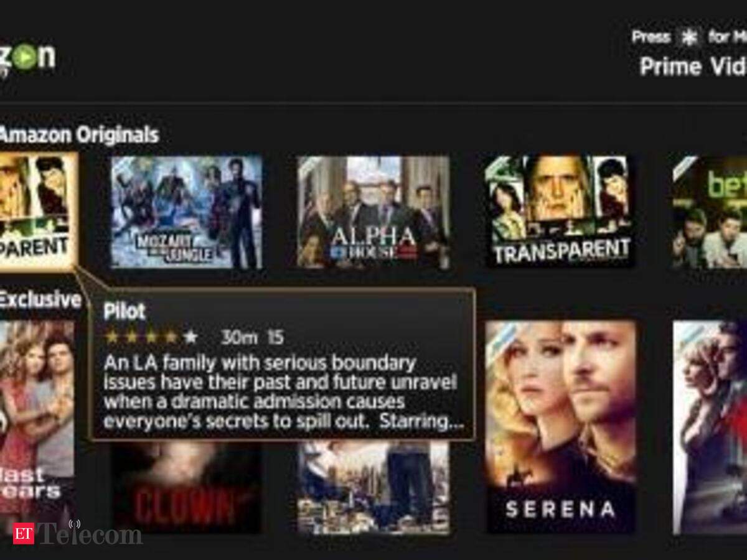
Task: Open the Serena movie poster
Action: pos(560,427)
